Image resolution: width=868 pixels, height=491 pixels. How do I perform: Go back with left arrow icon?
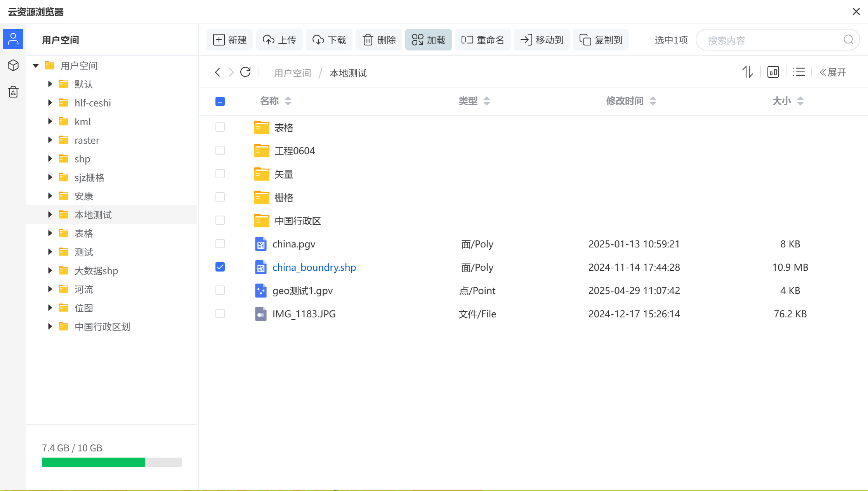pos(218,72)
